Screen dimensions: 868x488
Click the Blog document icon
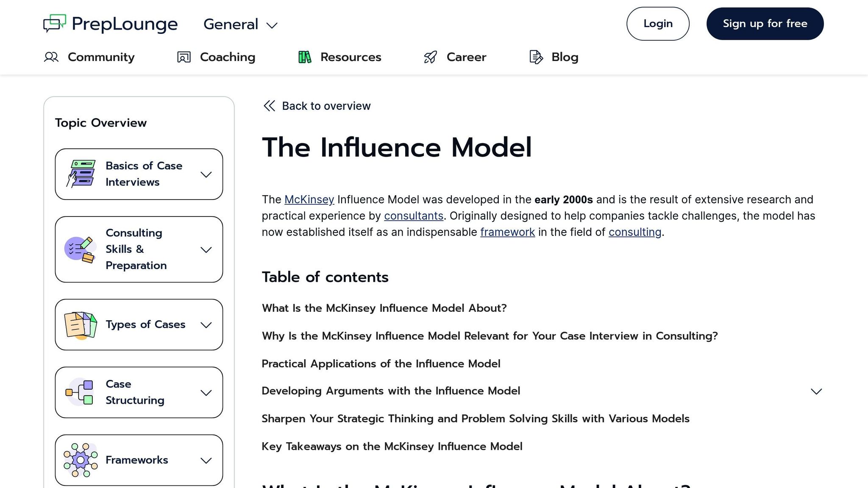click(536, 57)
